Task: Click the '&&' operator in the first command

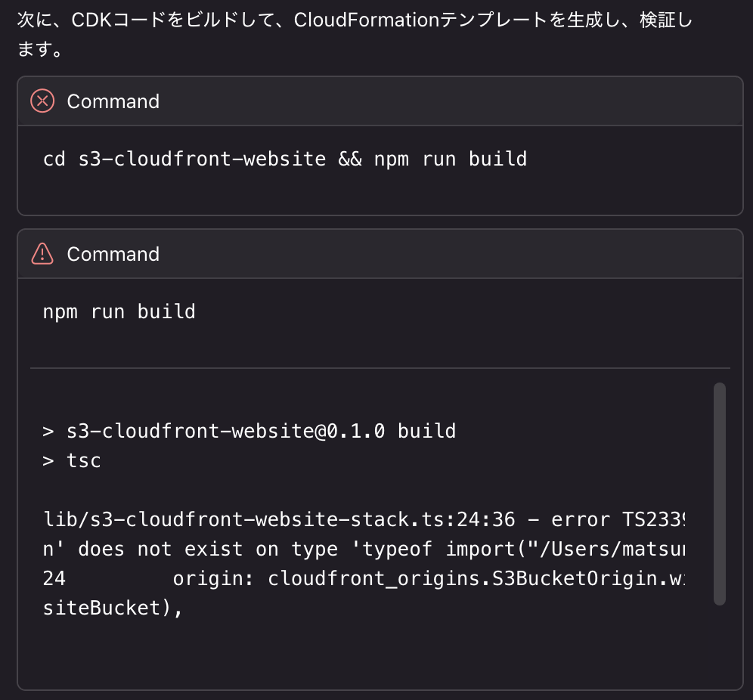Action: pos(350,160)
